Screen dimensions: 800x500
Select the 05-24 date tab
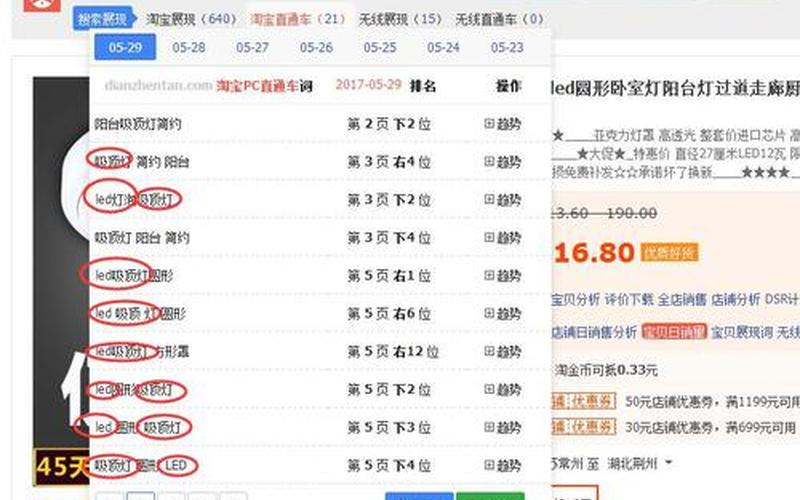pos(443,47)
